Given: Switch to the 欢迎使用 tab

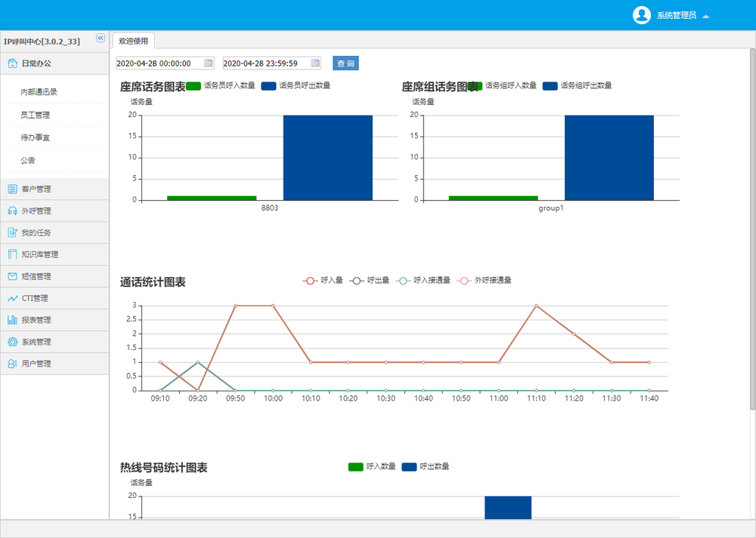Looking at the screenshot, I should pyautogui.click(x=134, y=41).
